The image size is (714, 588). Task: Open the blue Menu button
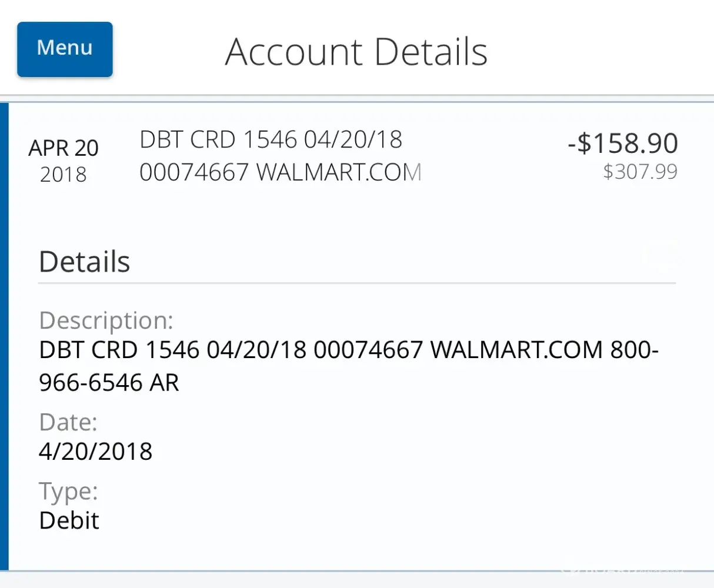click(65, 49)
